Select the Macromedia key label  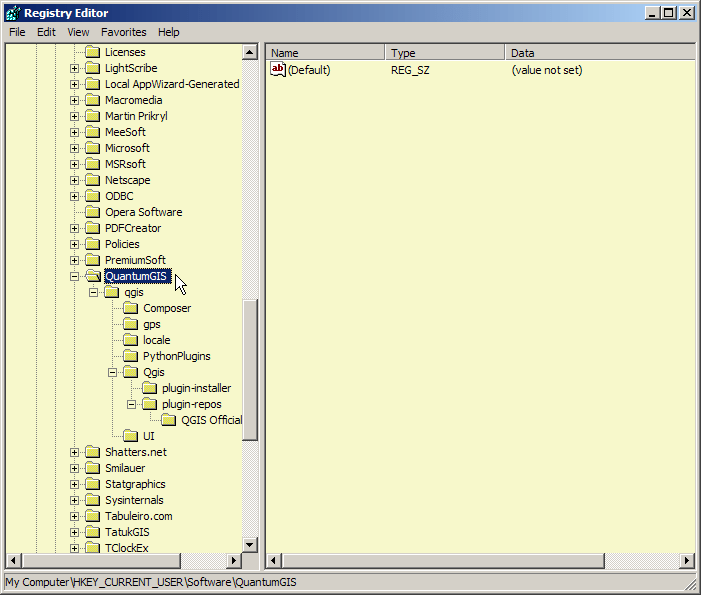(133, 100)
